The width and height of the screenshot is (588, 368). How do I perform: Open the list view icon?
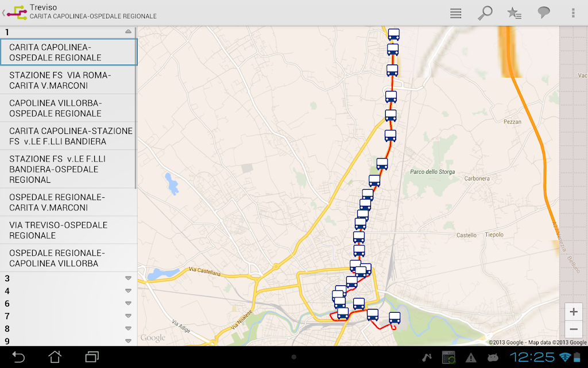(x=455, y=13)
